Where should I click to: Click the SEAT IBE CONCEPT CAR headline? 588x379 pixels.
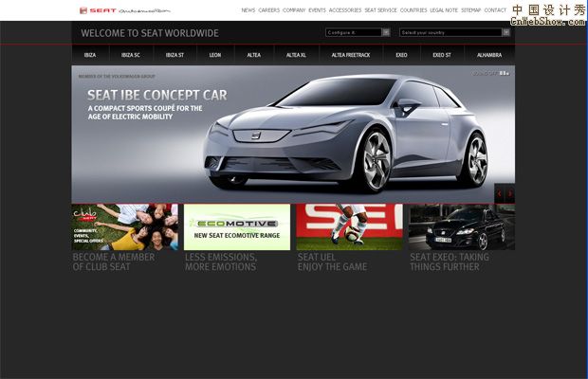[x=157, y=95]
